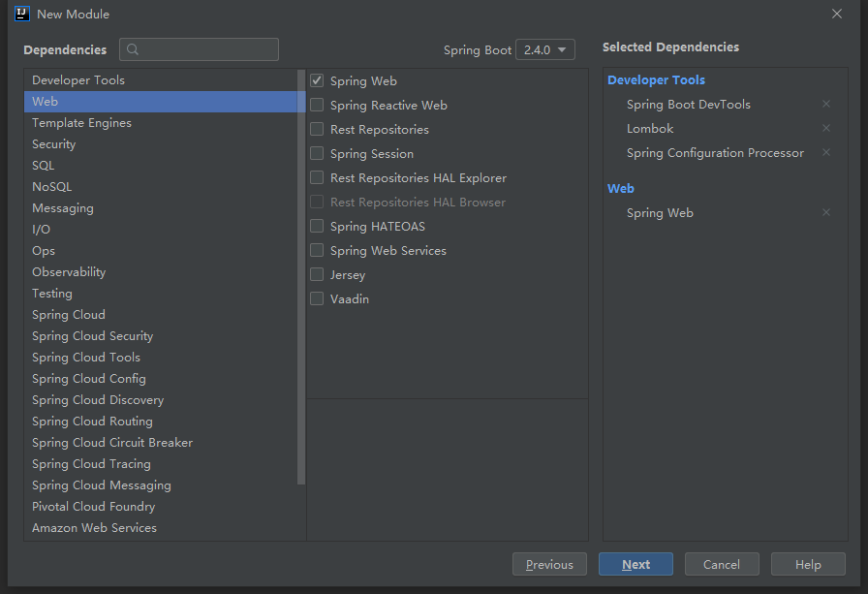Select the Messaging category
This screenshot has height=594, width=868.
pos(62,207)
